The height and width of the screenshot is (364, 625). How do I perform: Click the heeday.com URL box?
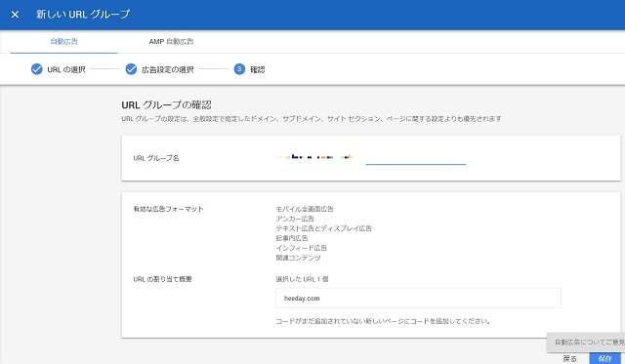[418, 298]
